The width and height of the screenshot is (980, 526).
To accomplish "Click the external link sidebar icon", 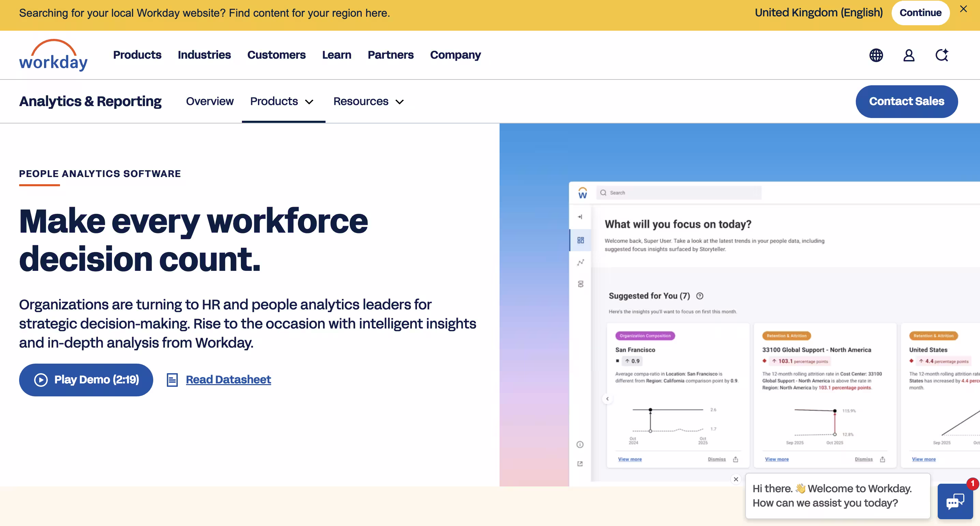I will 580,464.
